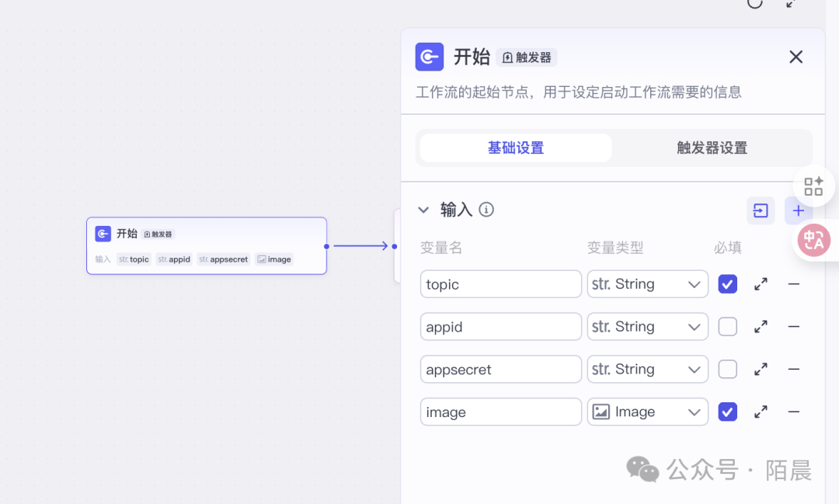Add a new input variable with plus

[x=799, y=210]
